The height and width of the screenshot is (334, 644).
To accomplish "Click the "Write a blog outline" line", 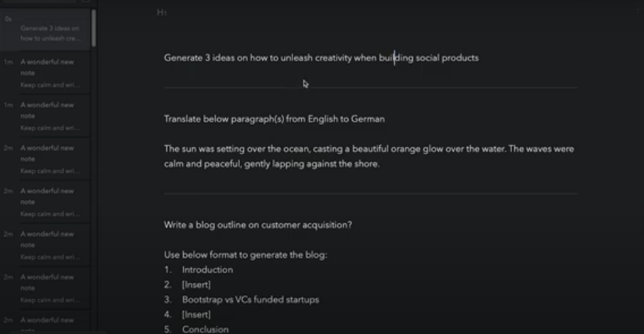I will pyautogui.click(x=258, y=226).
